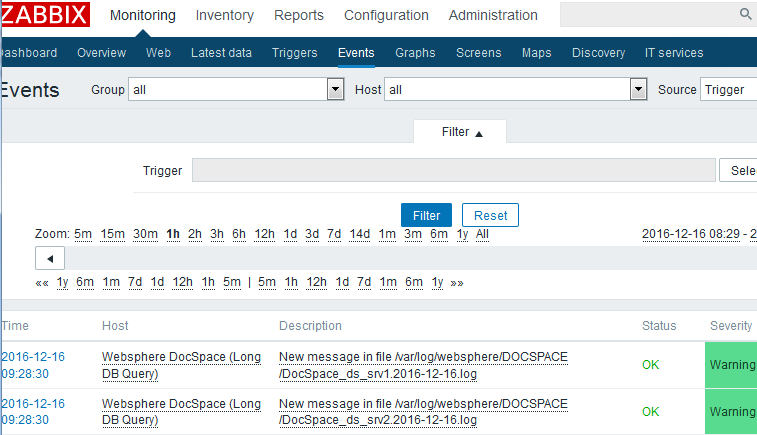Jump to latest with »» link
The image size is (757, 435).
[x=457, y=283]
